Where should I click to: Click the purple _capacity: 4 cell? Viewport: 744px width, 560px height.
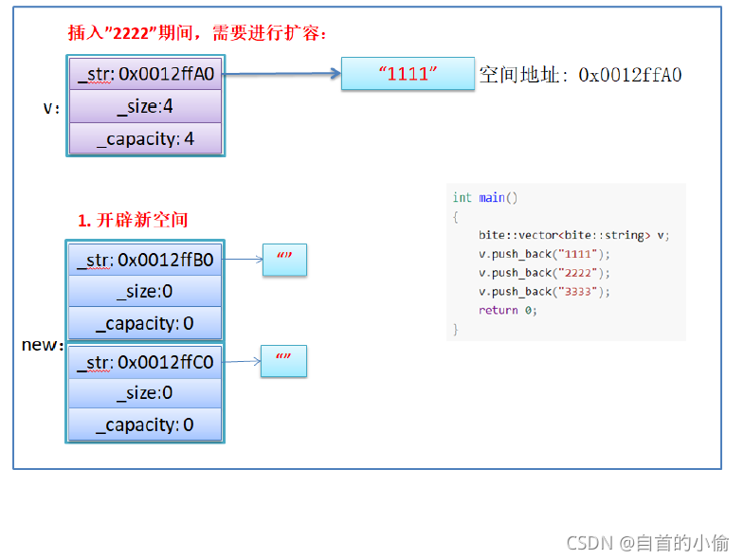point(146,138)
